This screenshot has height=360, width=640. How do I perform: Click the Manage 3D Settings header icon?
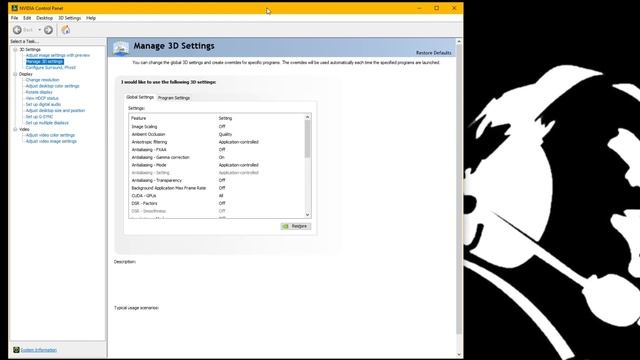pos(121,48)
